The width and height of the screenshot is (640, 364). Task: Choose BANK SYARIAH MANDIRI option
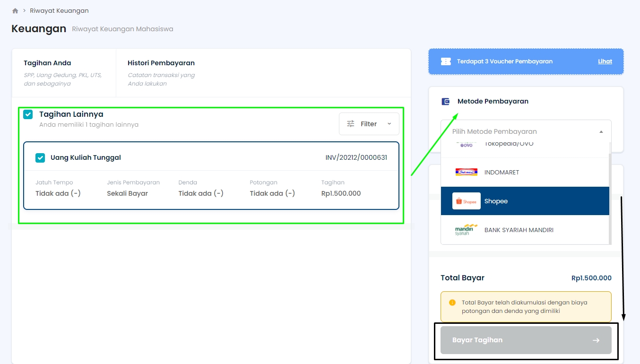[x=525, y=230]
